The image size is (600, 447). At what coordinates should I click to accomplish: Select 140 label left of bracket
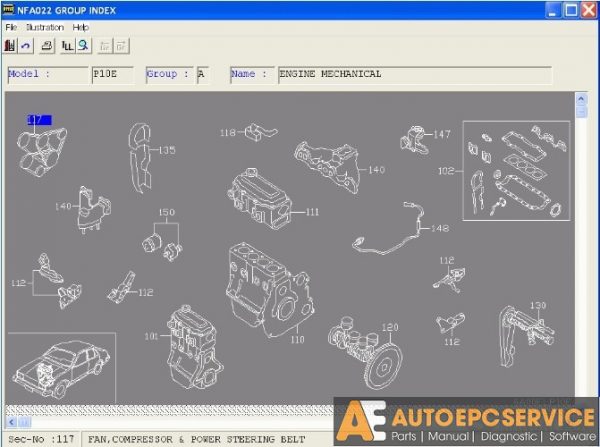coord(63,206)
